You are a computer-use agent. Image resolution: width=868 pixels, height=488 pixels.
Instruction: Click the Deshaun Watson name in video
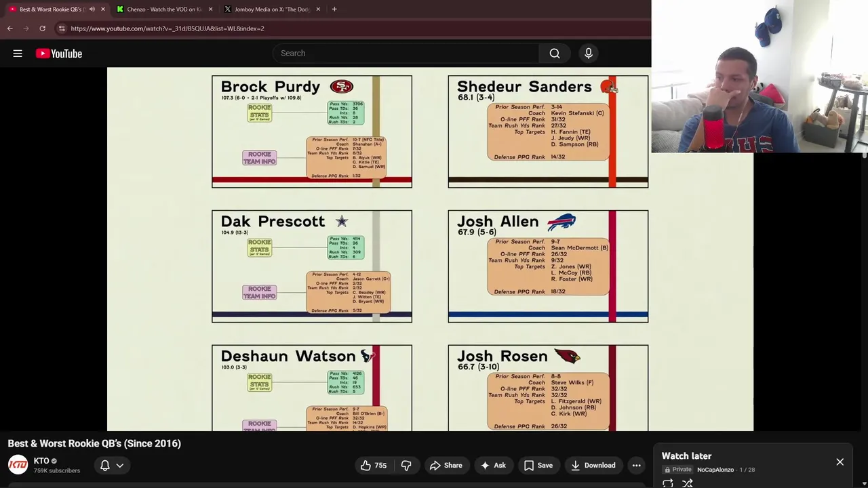click(288, 357)
